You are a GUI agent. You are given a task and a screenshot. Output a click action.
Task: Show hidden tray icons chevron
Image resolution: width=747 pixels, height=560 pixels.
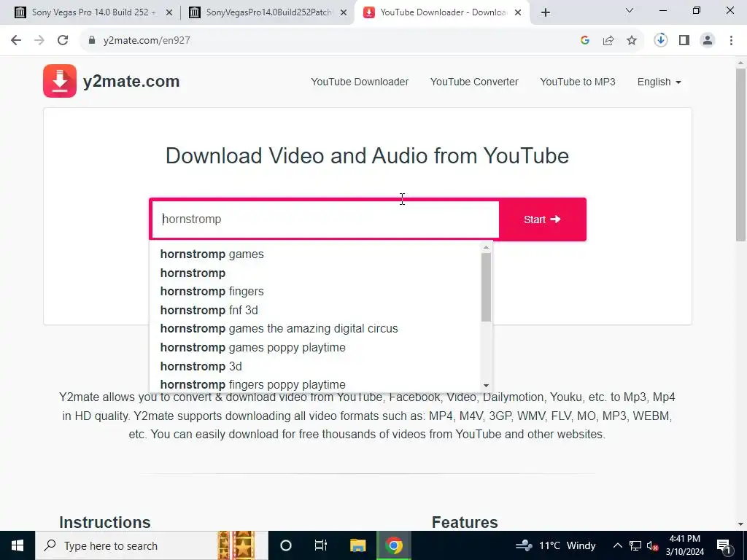(617, 545)
